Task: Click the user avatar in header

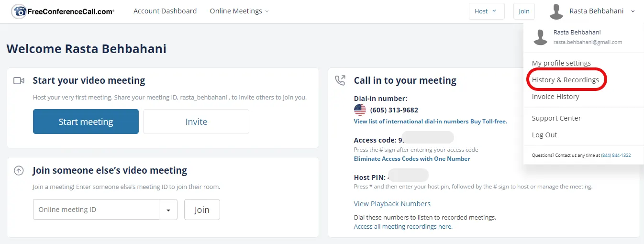Action: [x=556, y=11]
